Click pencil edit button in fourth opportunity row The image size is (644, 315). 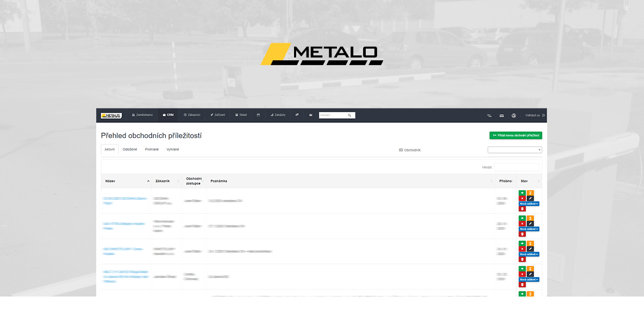tap(530, 274)
